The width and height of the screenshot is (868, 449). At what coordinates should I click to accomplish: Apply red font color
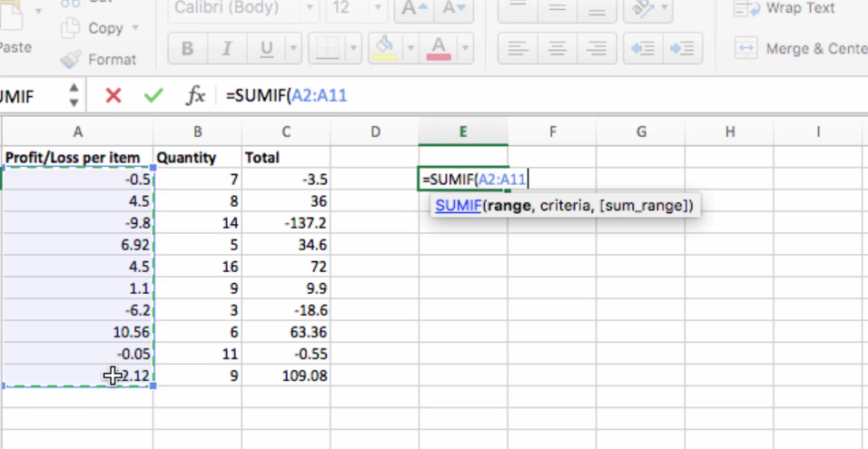pos(439,49)
